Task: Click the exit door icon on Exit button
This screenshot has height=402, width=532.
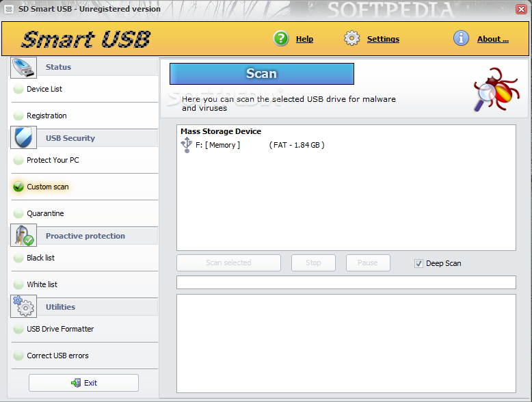Action: pos(76,383)
